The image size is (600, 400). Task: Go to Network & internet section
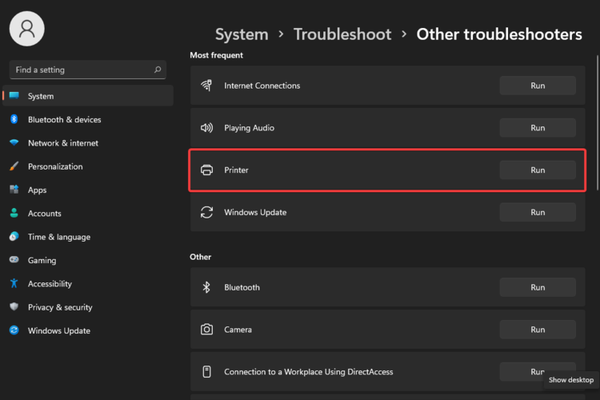tap(62, 143)
